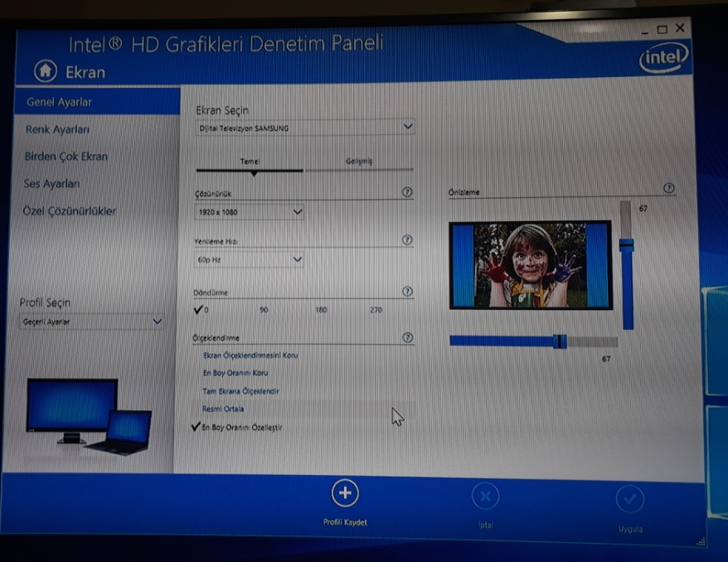
Task: Select rotation 180 degrees
Action: point(321,309)
